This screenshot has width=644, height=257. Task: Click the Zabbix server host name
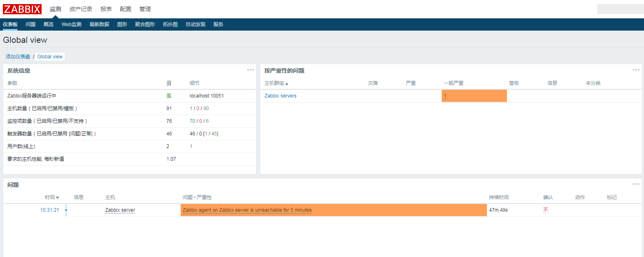coord(120,210)
